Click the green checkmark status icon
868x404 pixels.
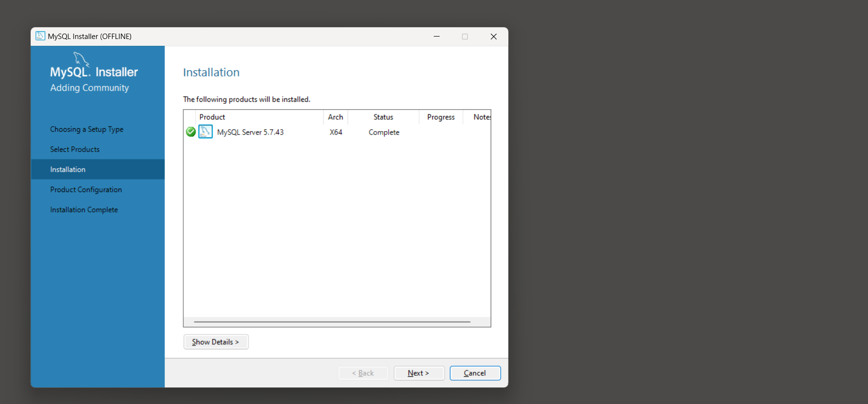191,132
